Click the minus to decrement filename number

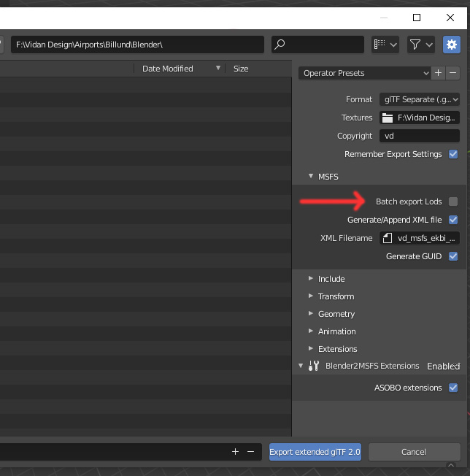250,452
